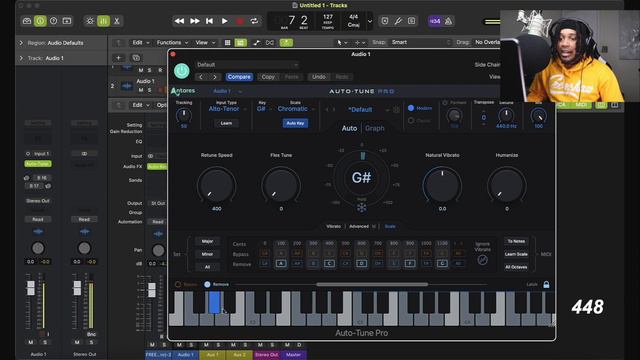Start recording with the red Record button
The height and width of the screenshot is (360, 640).
click(240, 21)
